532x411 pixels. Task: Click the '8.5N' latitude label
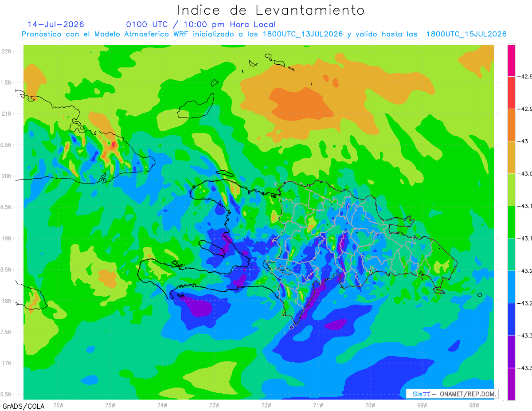pos(7,270)
